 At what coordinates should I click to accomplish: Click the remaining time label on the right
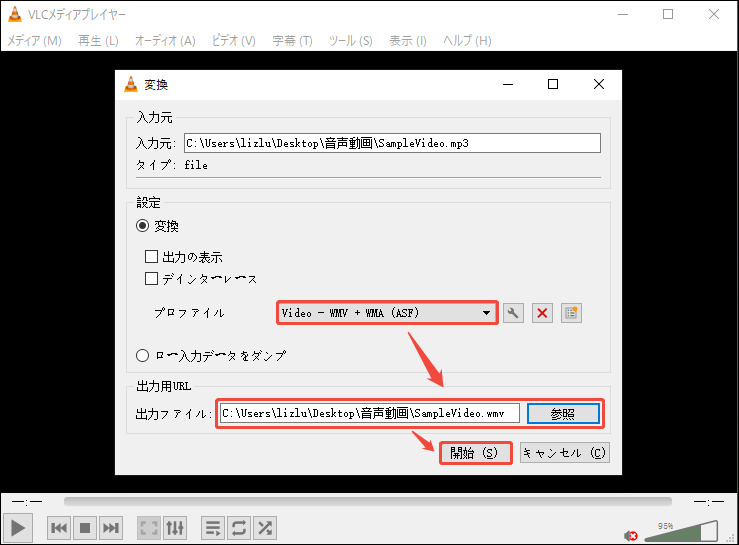pyautogui.click(x=708, y=502)
